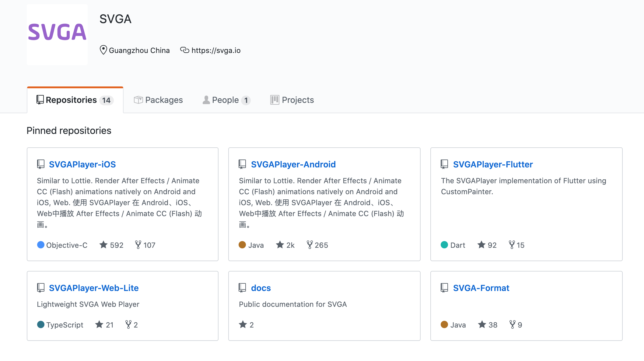Click the link icon before svga.io
This screenshot has width=644, height=361.
point(185,50)
